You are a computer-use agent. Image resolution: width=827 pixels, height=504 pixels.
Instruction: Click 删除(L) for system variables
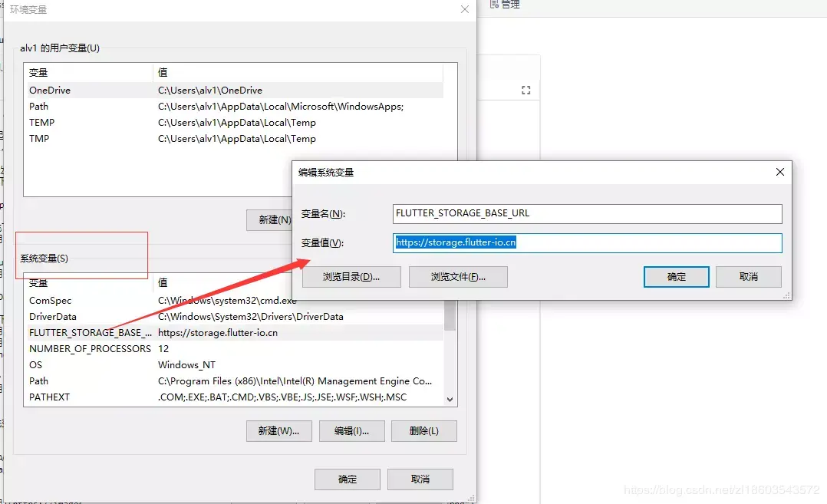424,430
